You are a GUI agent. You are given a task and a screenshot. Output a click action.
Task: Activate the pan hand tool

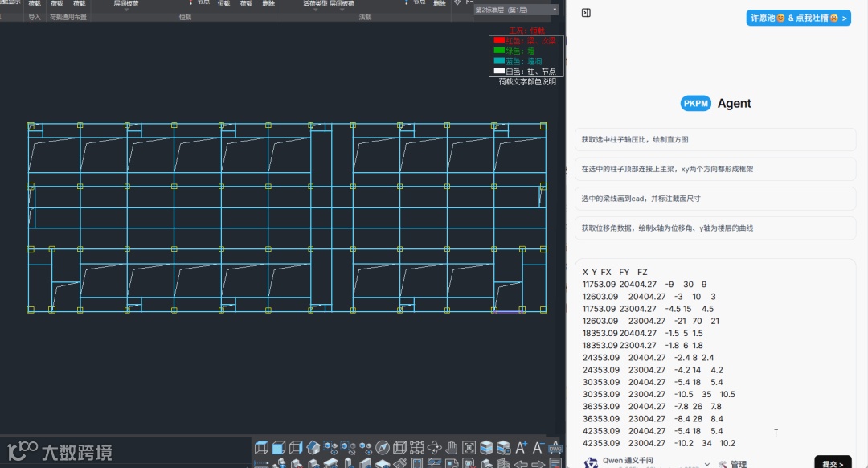pos(452,448)
